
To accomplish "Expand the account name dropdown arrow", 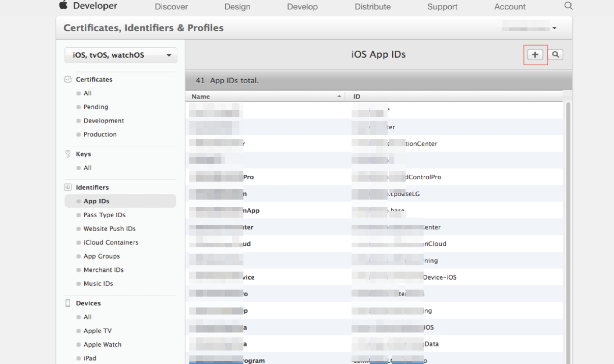I will point(554,28).
